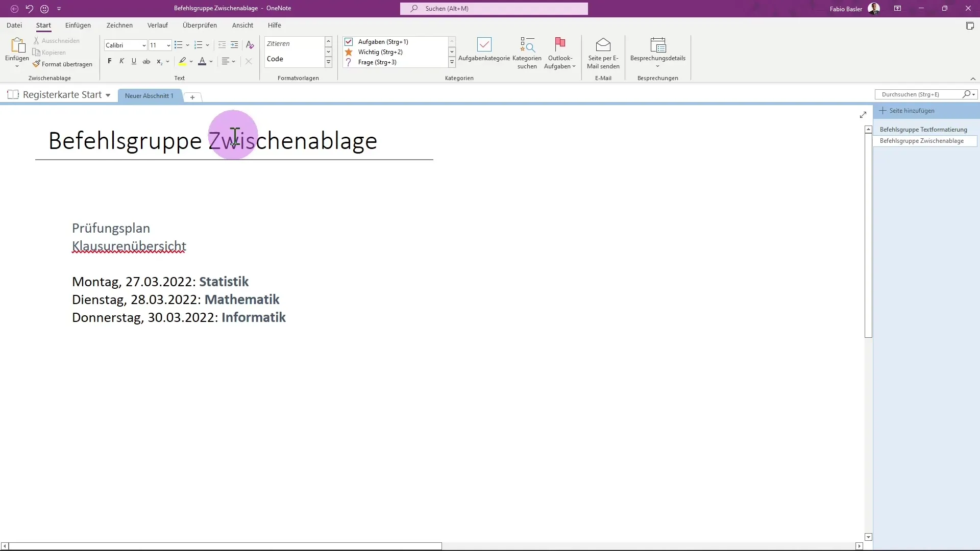The image size is (980, 551).
Task: Click increase indent icon
Action: [234, 45]
